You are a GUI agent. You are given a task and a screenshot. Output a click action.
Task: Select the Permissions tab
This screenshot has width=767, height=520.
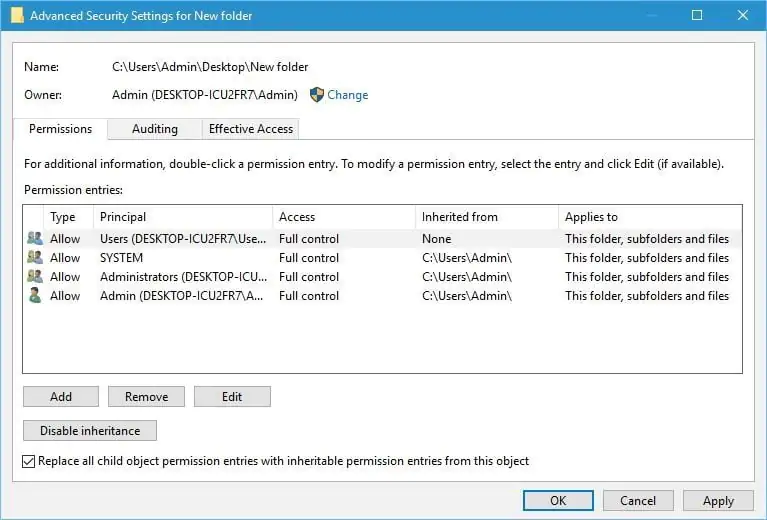tap(60, 129)
